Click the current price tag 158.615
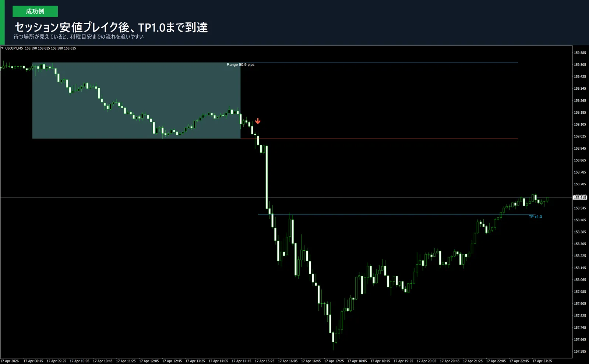 (580, 198)
